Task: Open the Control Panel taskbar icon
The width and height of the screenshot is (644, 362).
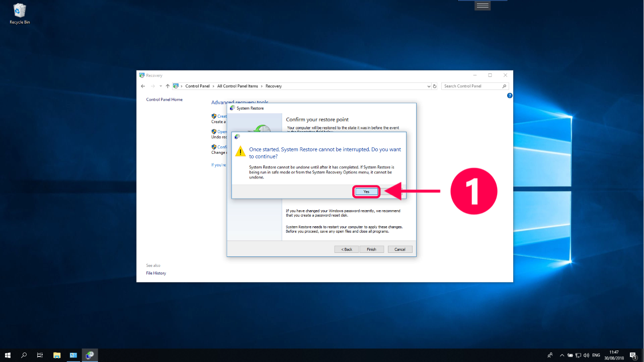Action: 73,355
